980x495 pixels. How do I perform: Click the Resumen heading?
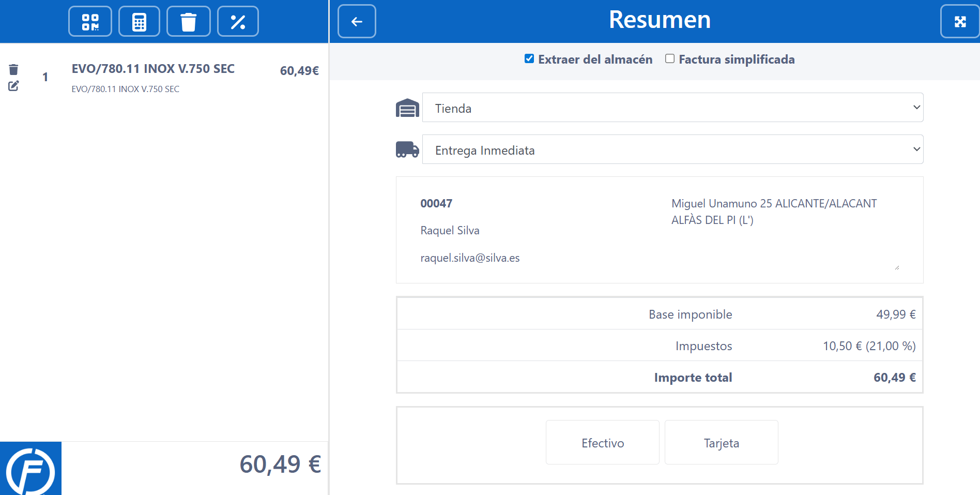pyautogui.click(x=660, y=20)
